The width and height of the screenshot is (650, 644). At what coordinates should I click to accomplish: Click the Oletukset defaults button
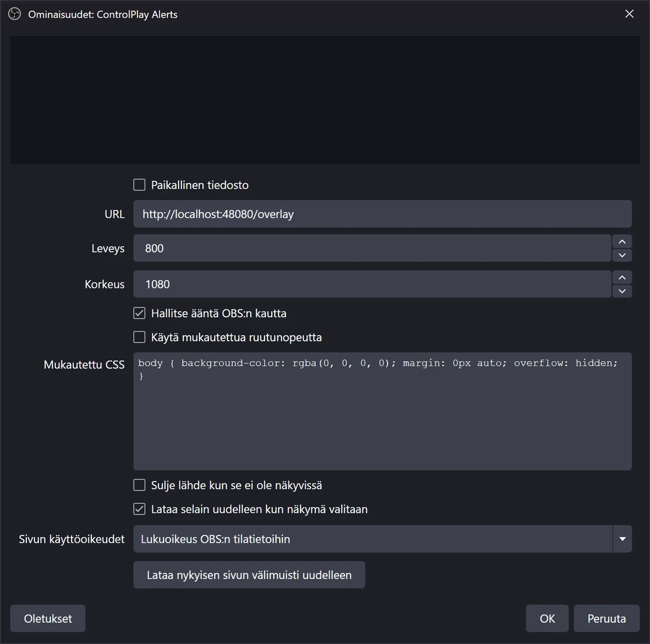[48, 619]
